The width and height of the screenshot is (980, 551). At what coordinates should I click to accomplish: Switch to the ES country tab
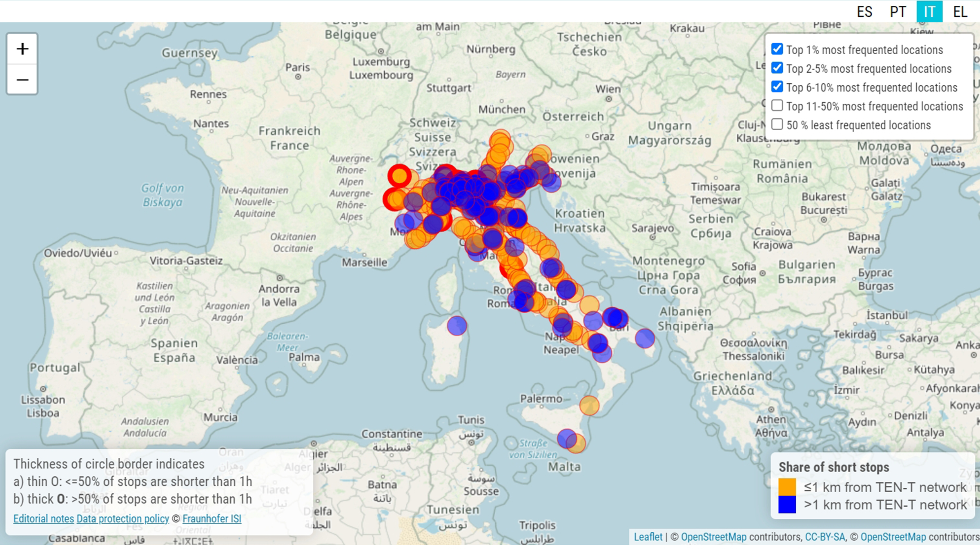864,11
